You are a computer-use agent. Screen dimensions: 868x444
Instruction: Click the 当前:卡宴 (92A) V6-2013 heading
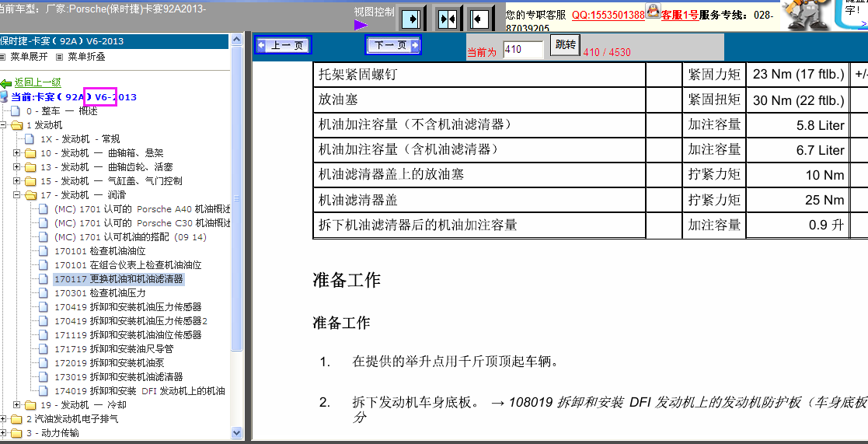click(74, 97)
